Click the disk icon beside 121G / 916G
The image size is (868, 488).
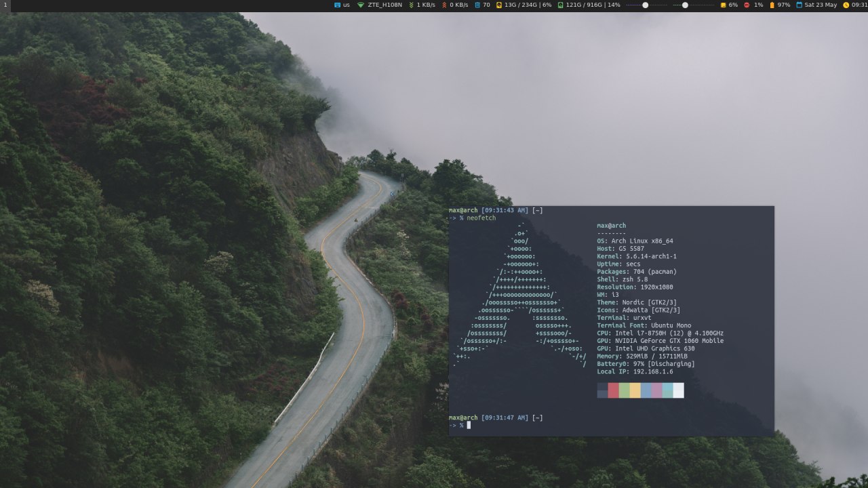[560, 5]
